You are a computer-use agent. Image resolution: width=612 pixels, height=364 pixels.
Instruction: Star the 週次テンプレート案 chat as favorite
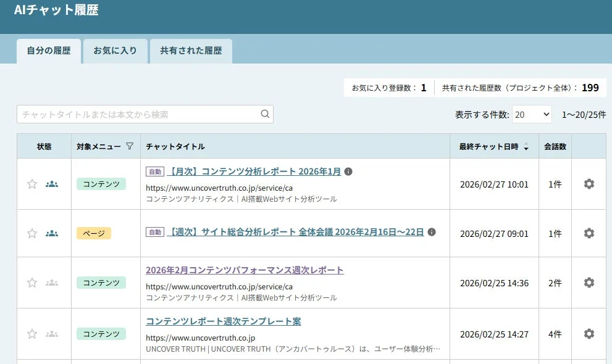[x=31, y=333]
